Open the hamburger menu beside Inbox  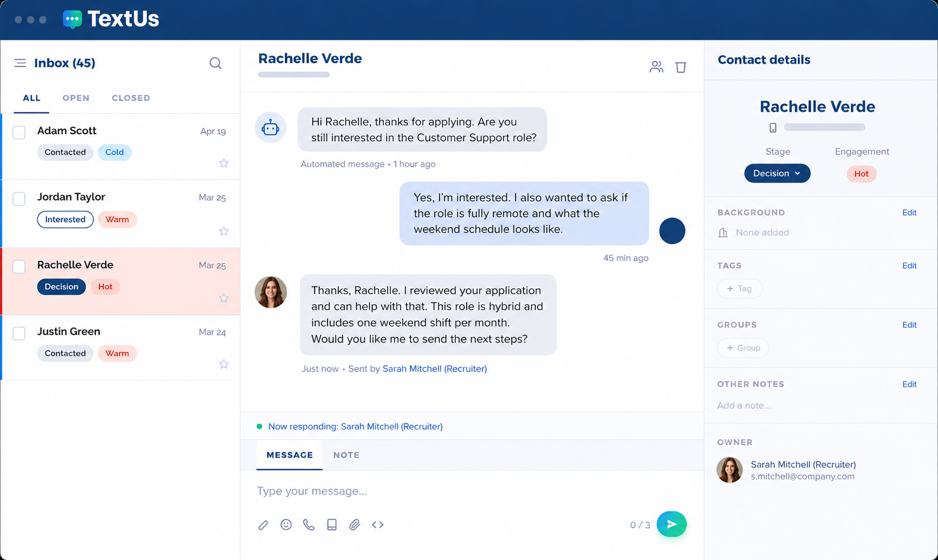tap(20, 63)
